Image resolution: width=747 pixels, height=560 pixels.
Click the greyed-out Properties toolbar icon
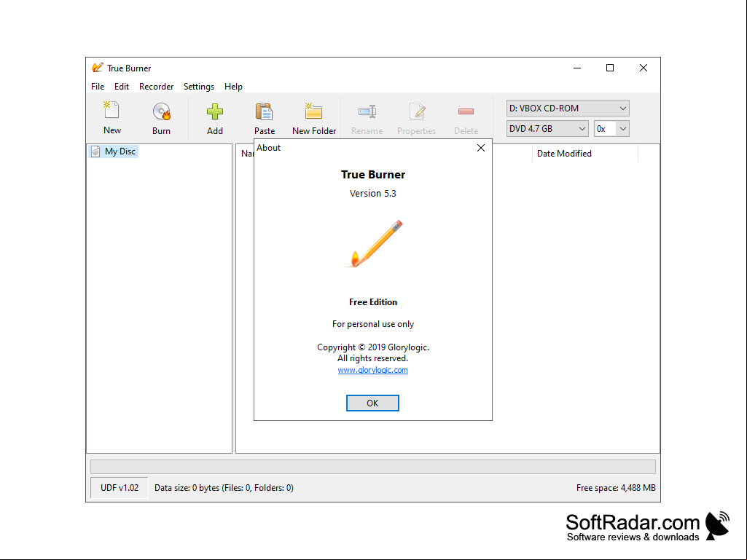(417, 112)
